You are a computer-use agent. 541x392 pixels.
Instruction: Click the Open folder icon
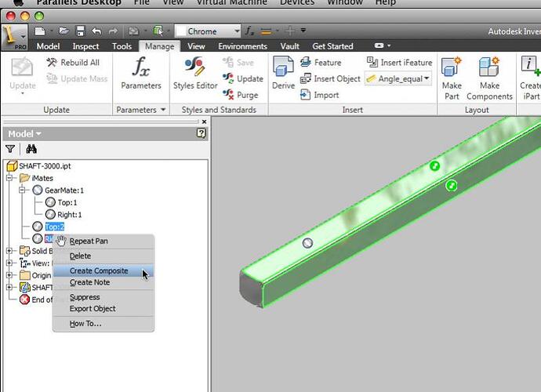pos(64,31)
